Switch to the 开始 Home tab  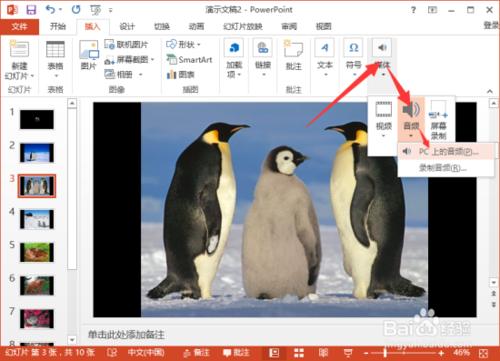pyautogui.click(x=58, y=26)
